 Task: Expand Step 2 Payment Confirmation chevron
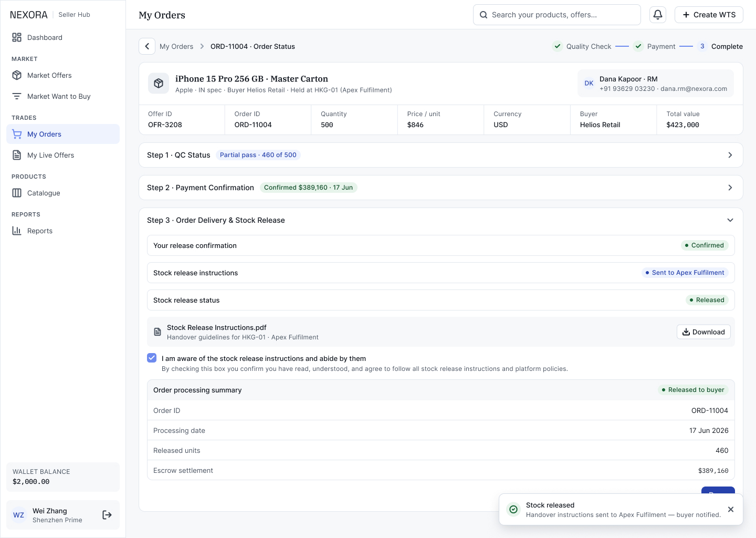(730, 188)
